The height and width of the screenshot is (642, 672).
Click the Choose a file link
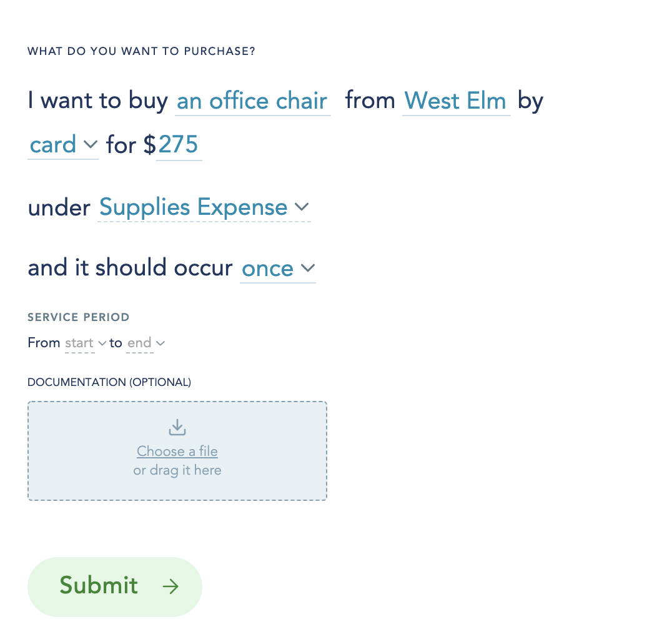177,452
